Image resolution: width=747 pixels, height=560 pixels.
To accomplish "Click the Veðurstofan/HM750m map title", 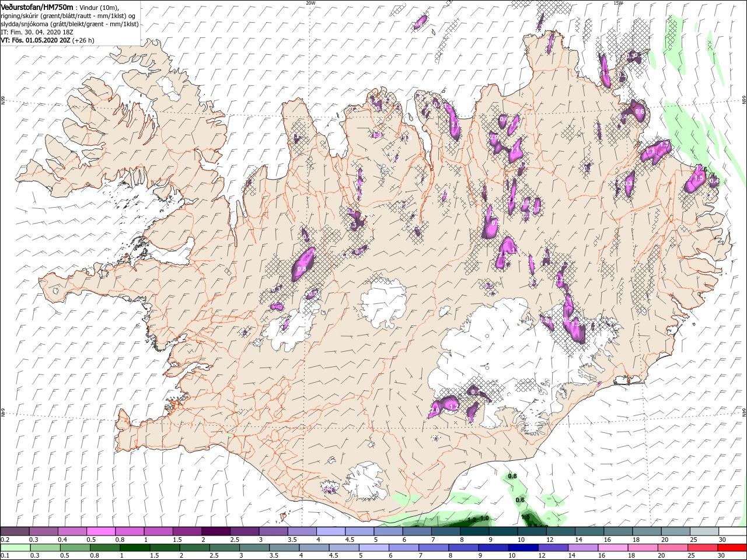I will click(x=37, y=6).
